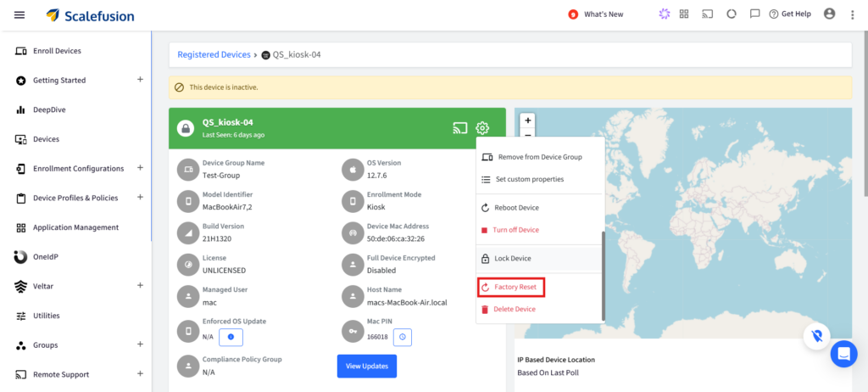868x392 pixels.
Task: Open Veltar in the sidebar
Action: pos(43,286)
